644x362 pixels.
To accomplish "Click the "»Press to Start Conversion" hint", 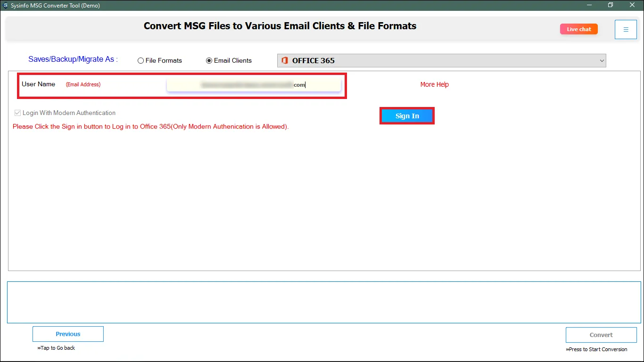I will (596, 350).
